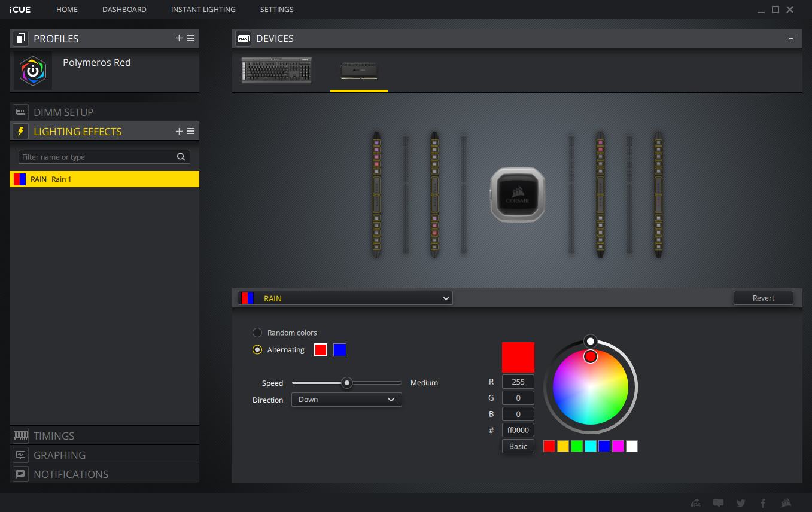Select the Alternating radio button
812x512 pixels.
pyautogui.click(x=257, y=350)
